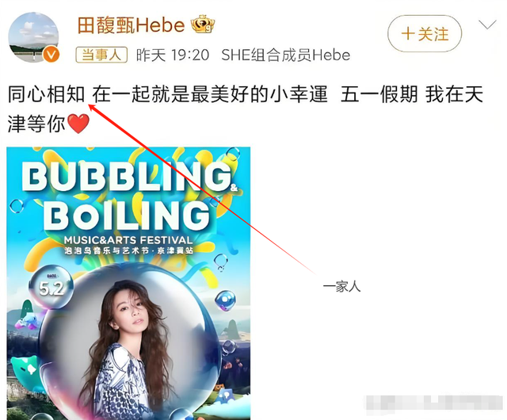Open the 田馥甄Hebe username link
Image resolution: width=507 pixels, height=420 pixels.
[131, 25]
